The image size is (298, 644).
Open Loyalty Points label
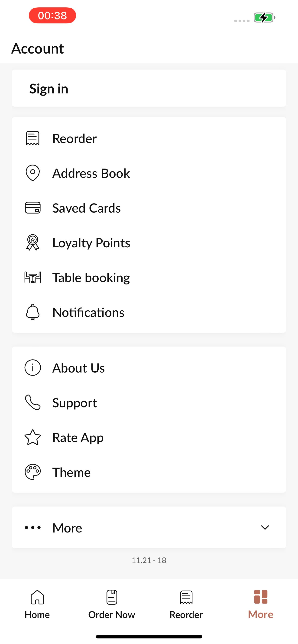coord(91,243)
